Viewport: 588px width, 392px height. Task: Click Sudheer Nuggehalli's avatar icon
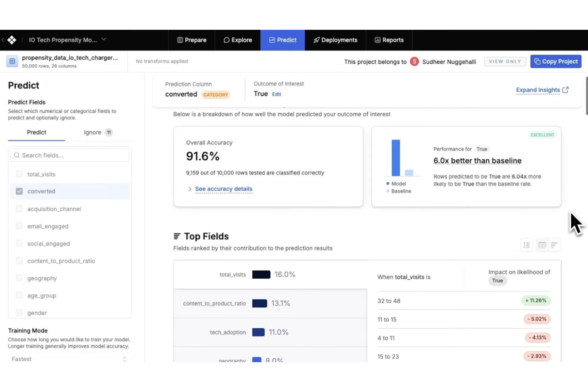[414, 62]
